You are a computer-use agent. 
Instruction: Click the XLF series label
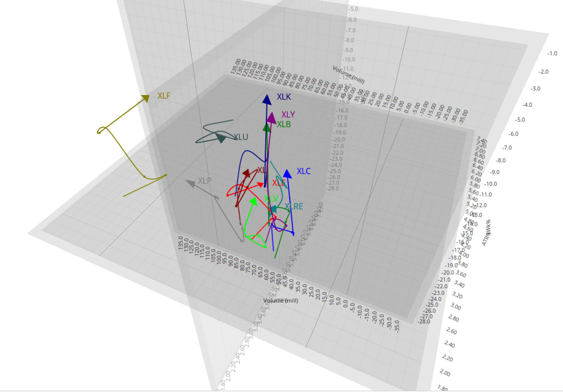tap(164, 96)
